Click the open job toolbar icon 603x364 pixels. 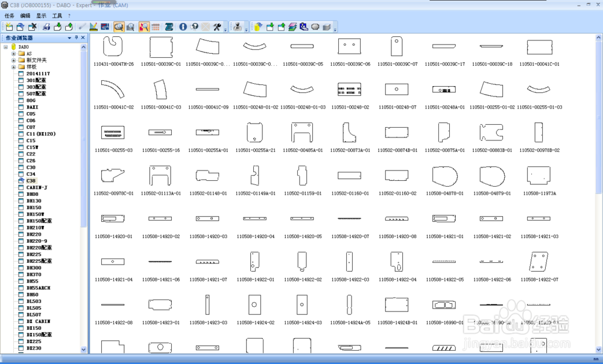tap(21, 27)
